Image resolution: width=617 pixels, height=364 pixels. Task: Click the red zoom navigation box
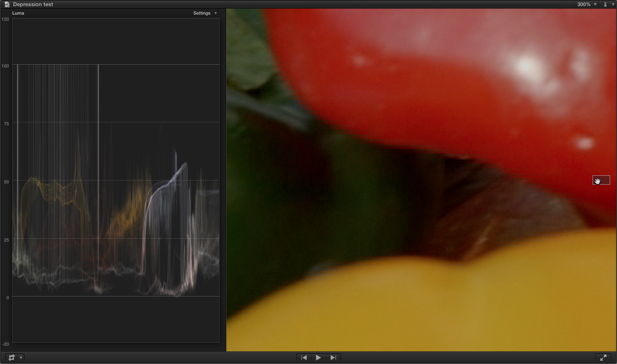[x=601, y=180]
